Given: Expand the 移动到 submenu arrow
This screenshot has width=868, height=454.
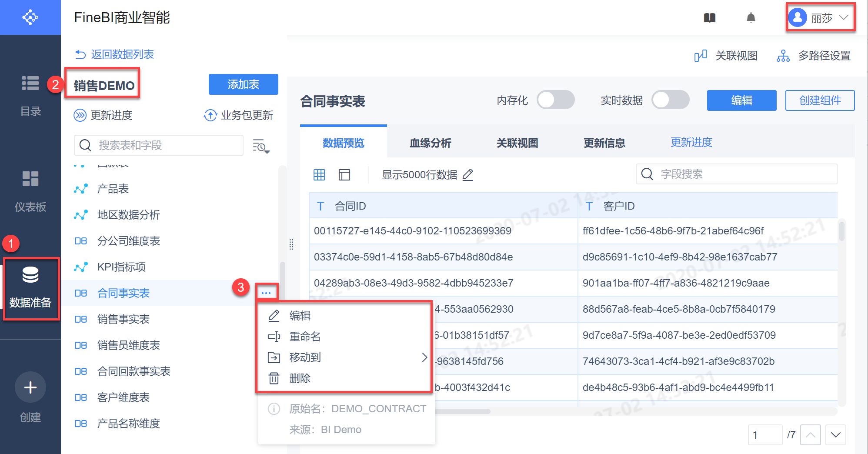Looking at the screenshot, I should point(424,357).
